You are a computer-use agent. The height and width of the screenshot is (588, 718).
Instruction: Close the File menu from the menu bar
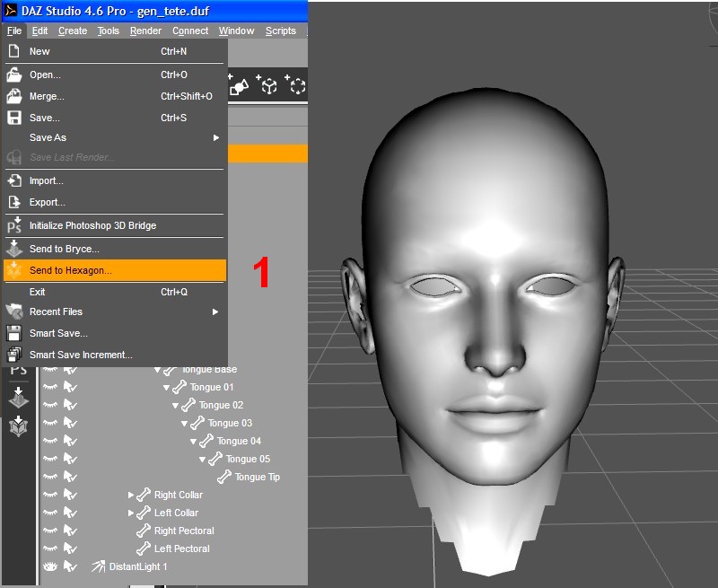pos(14,31)
